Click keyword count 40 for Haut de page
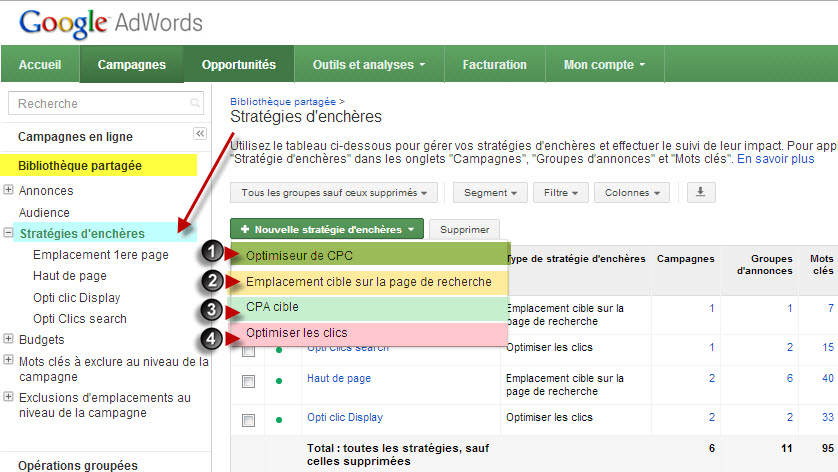838x472 pixels. [x=828, y=378]
